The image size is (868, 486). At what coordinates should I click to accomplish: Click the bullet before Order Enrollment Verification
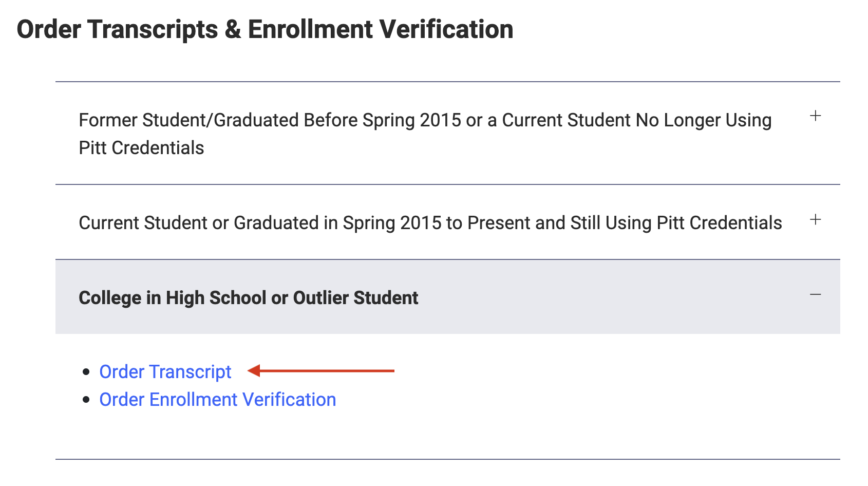[x=86, y=399]
